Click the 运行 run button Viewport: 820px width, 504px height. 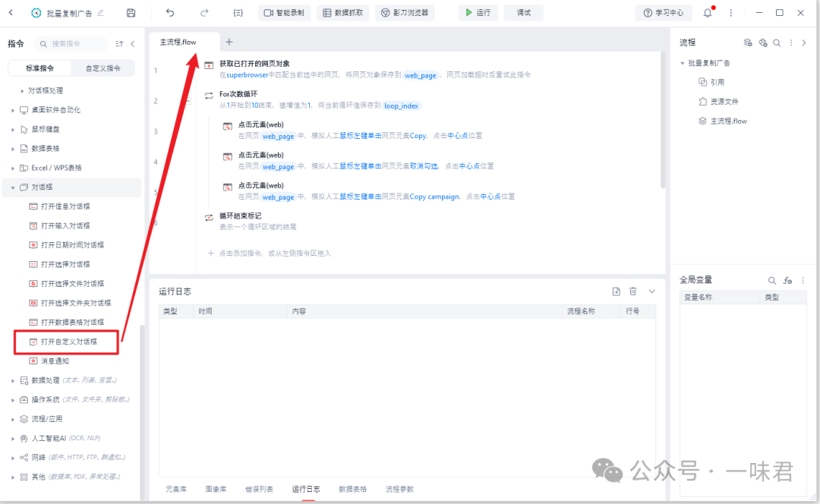[x=478, y=12]
